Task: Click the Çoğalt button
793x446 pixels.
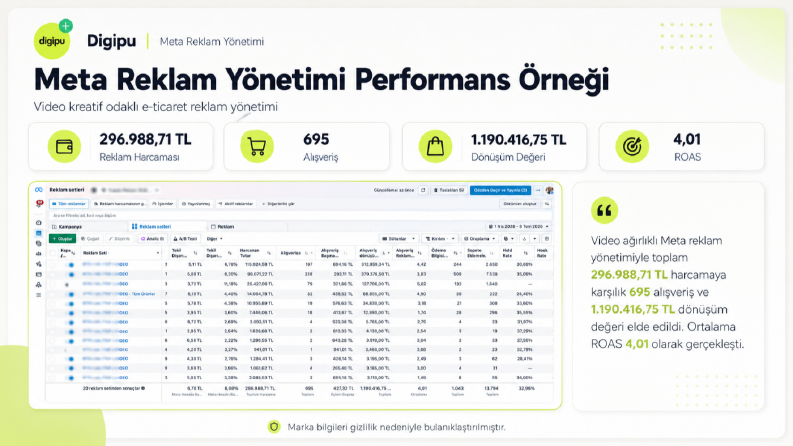Action: [x=91, y=239]
